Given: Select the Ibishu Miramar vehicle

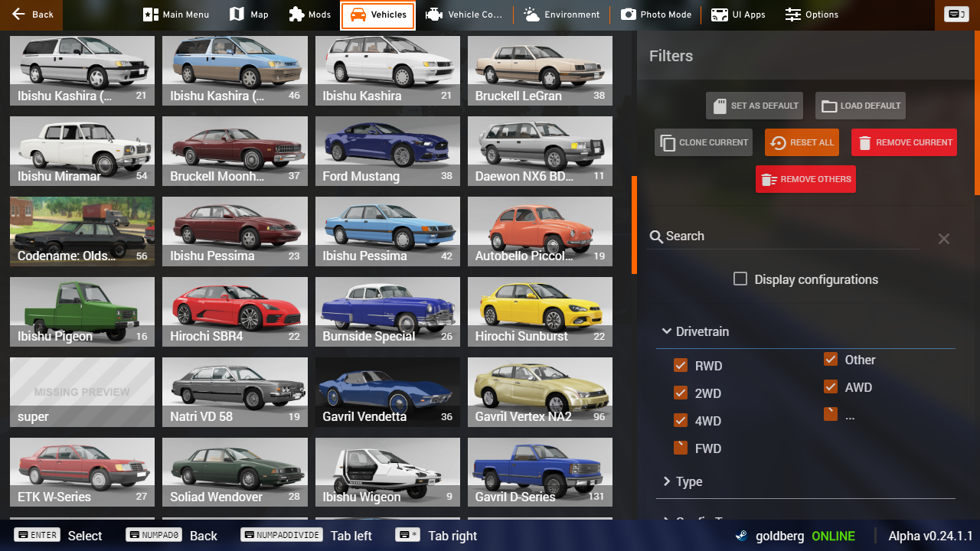Looking at the screenshot, I should pyautogui.click(x=82, y=151).
